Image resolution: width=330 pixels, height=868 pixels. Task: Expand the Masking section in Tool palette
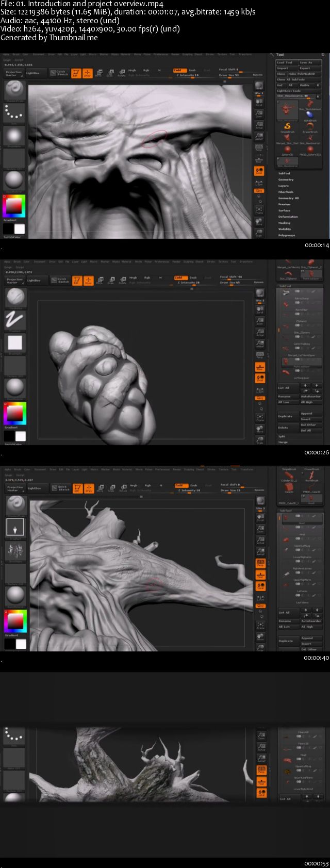coord(285,223)
